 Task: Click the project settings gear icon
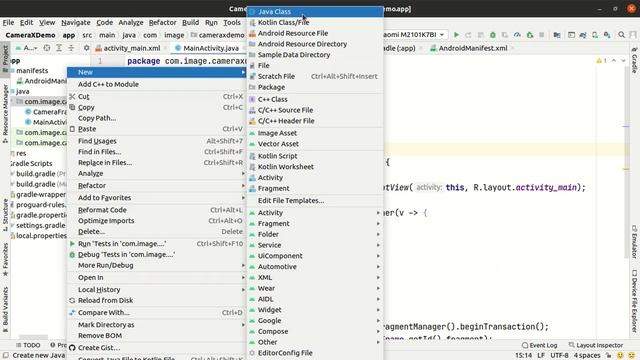86,48
